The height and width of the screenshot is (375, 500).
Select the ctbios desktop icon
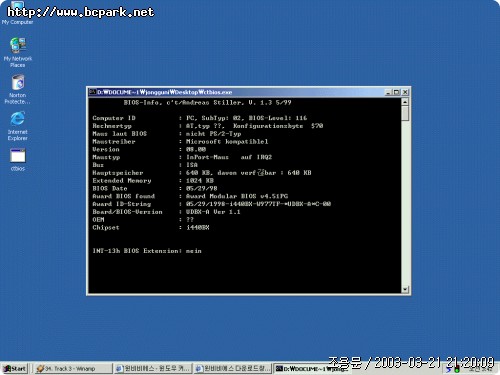[x=18, y=160]
